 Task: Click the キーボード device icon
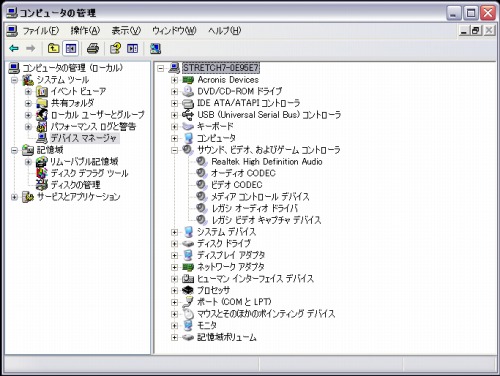click(188, 127)
